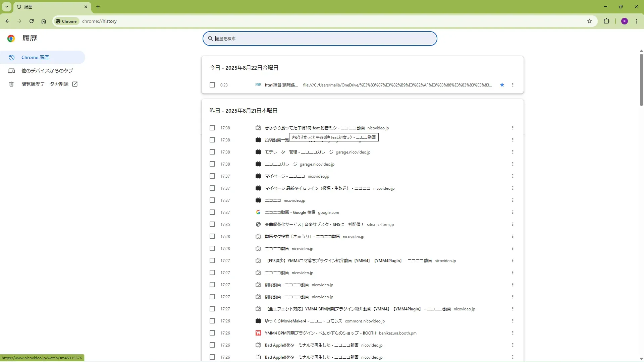Click the Home button icon
The image size is (644, 362).
pyautogui.click(x=44, y=21)
